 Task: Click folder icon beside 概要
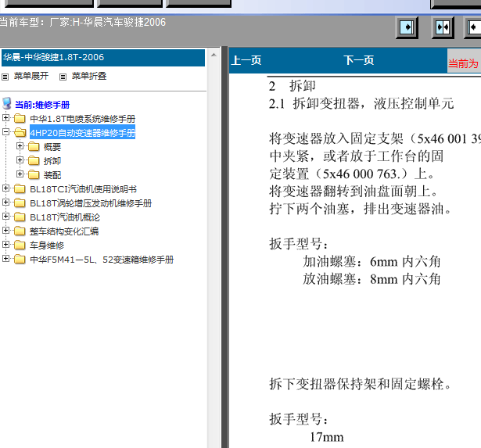click(x=34, y=146)
